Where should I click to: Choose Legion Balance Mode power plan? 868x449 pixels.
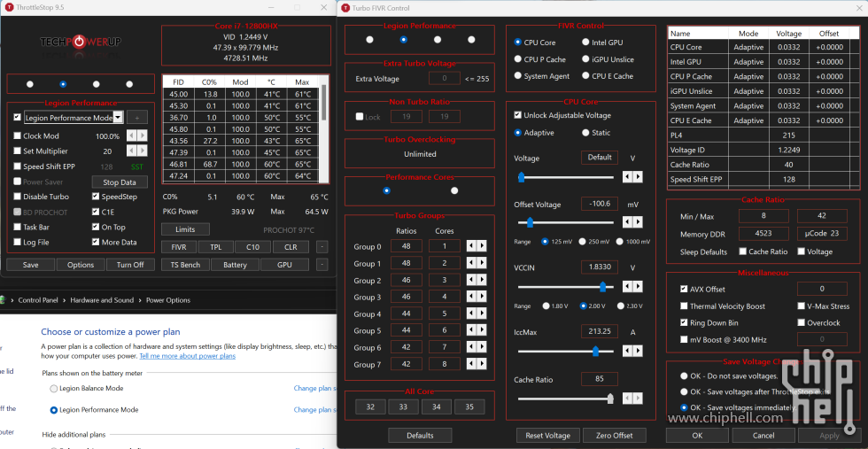pos(54,389)
